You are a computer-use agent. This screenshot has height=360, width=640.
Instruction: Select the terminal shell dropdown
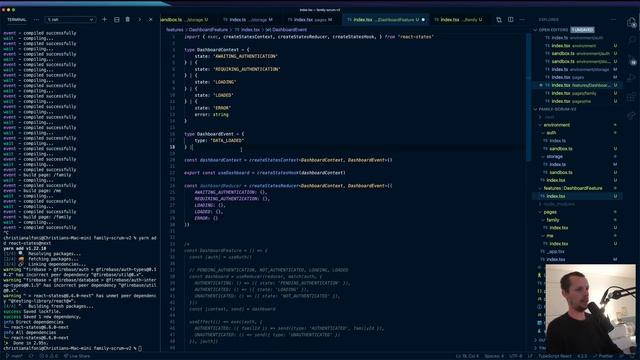point(70,19)
